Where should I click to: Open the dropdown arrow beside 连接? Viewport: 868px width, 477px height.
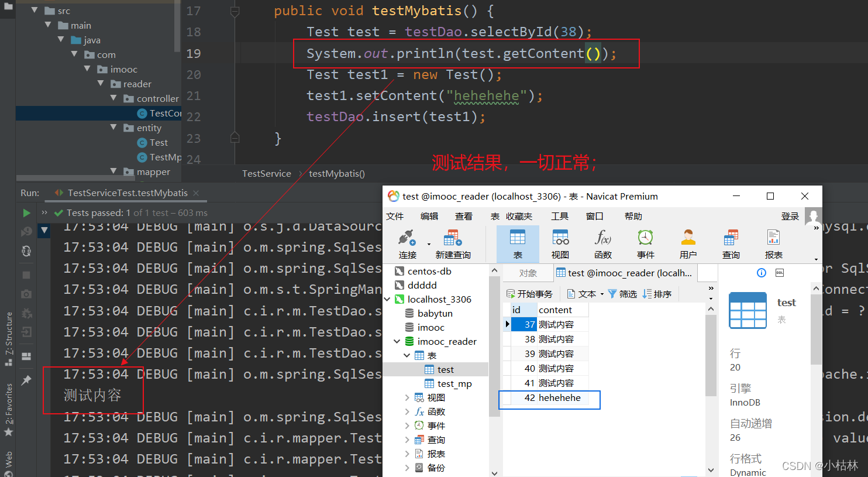click(x=429, y=244)
